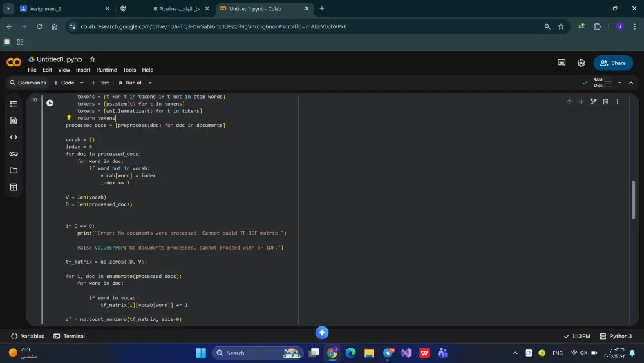
Task: Open the Secrets key icon
Action: pyautogui.click(x=14, y=153)
